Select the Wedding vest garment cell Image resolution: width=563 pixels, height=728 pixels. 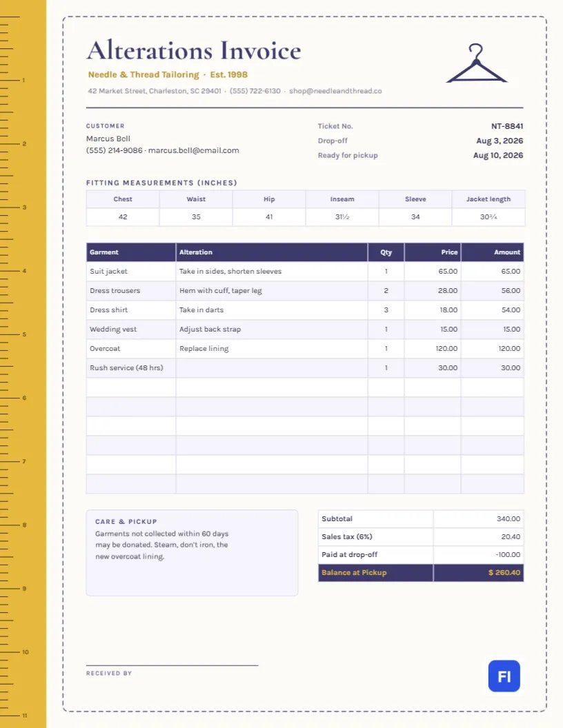coord(131,329)
